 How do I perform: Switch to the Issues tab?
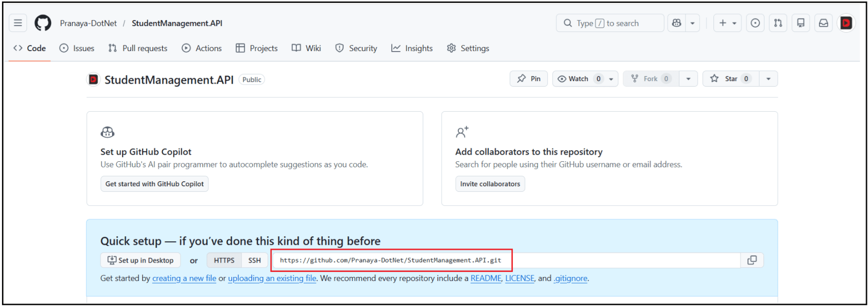click(77, 48)
